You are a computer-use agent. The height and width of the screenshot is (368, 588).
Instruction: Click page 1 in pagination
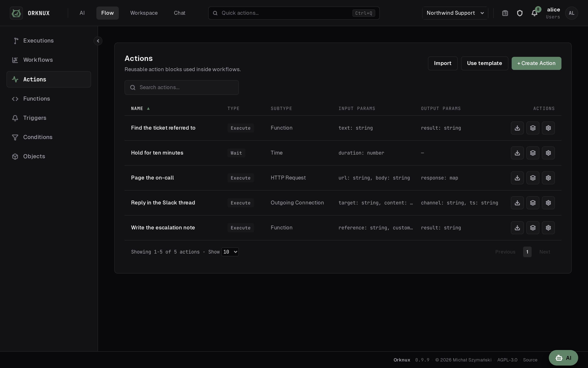pos(527,252)
